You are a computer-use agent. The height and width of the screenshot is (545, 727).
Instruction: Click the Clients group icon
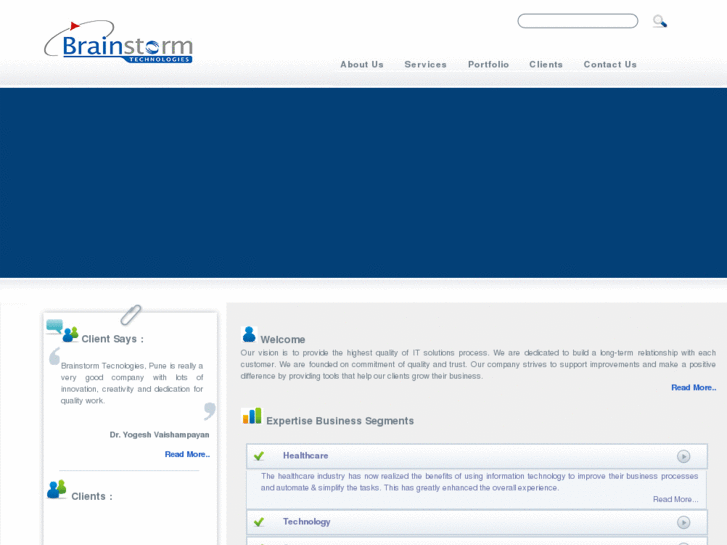tap(57, 489)
